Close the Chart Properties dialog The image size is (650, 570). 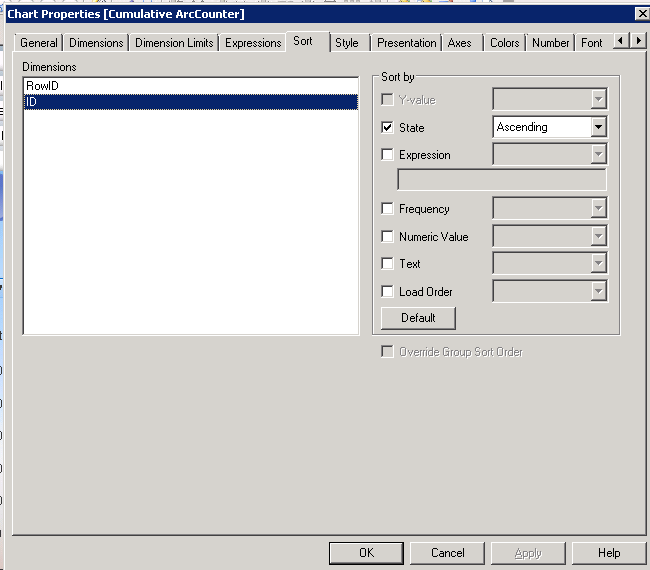pos(642,14)
